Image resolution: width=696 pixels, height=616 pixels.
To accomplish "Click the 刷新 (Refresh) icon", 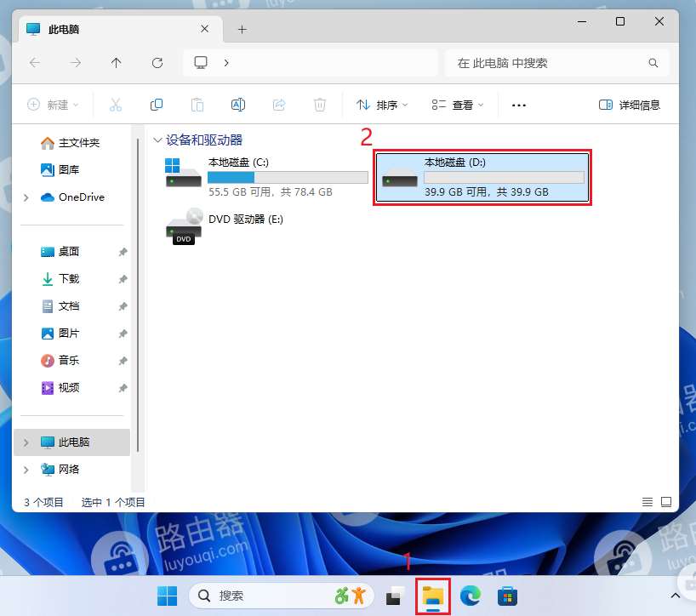I will (x=157, y=62).
